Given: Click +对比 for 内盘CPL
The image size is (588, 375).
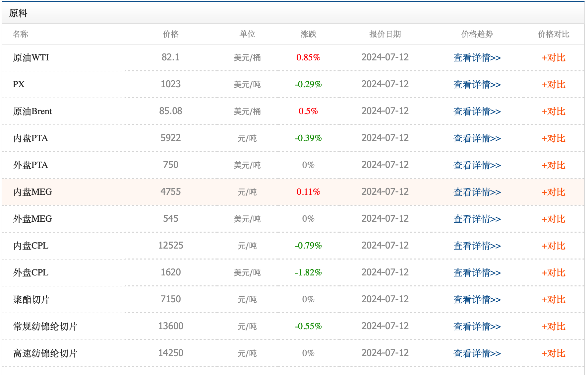Looking at the screenshot, I should click(x=553, y=246).
